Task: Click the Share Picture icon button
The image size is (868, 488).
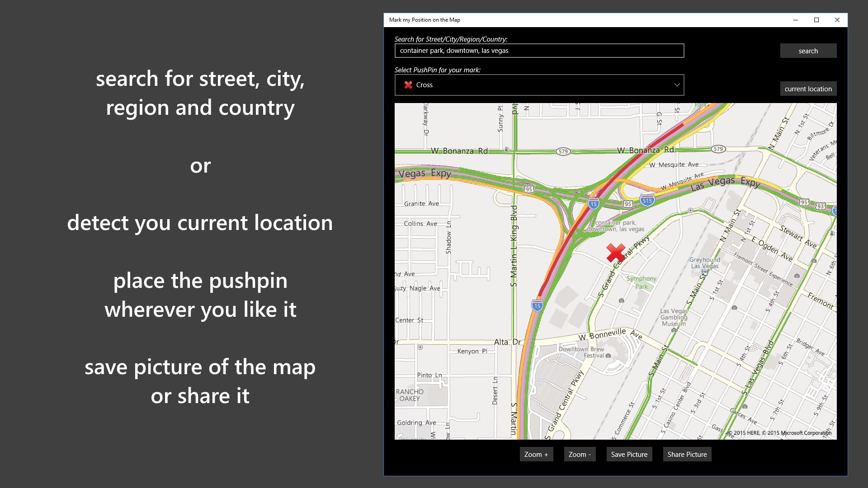Action: (687, 454)
